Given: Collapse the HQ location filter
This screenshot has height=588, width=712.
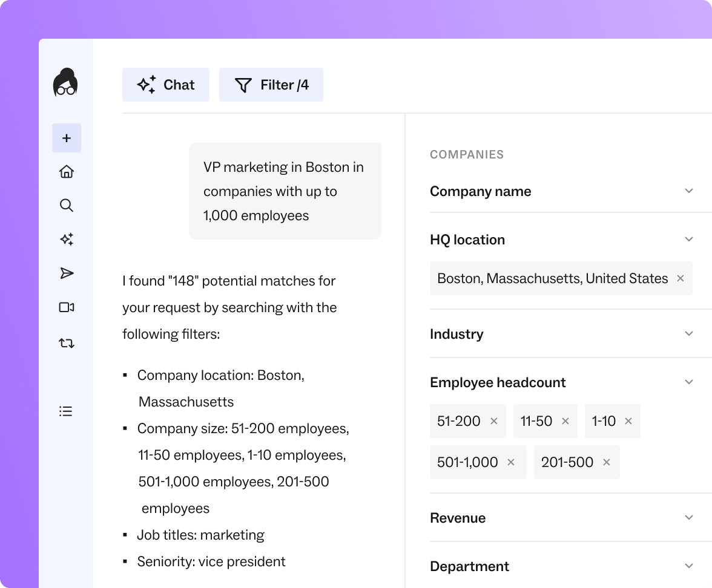Looking at the screenshot, I should coord(688,240).
